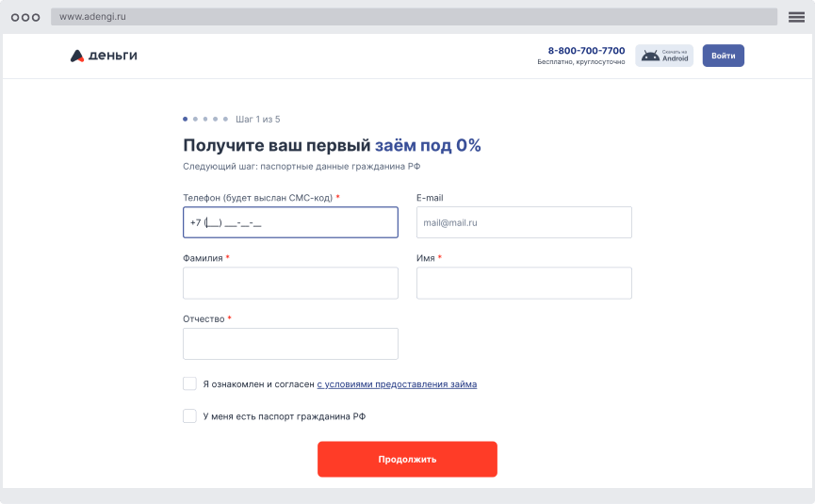Tick the loan terms agreement checkbox
The image size is (815, 504).
pos(189,384)
